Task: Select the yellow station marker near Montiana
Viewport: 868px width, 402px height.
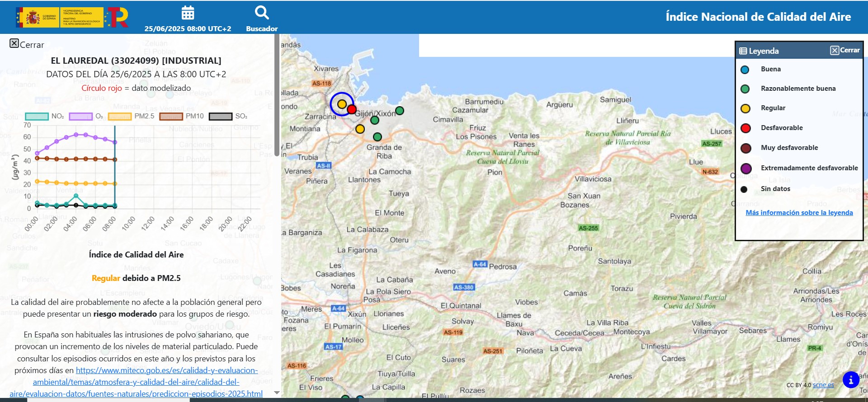Action: 360,129
